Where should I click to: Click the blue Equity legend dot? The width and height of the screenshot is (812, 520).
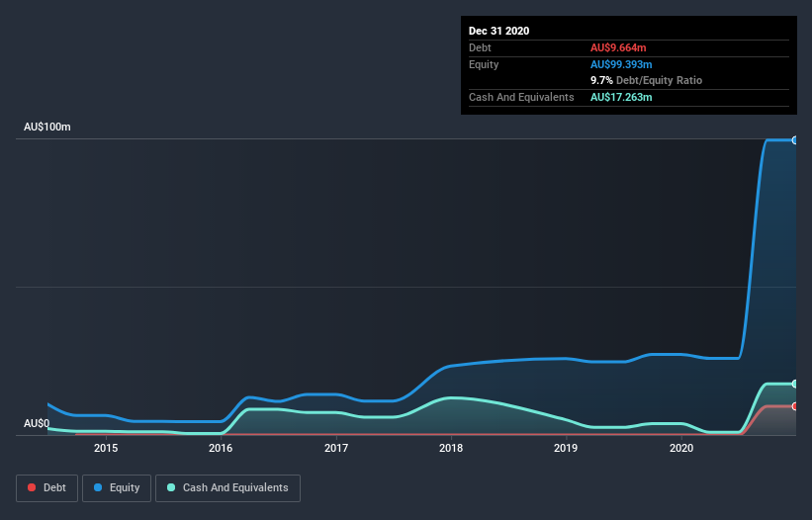tap(98, 487)
